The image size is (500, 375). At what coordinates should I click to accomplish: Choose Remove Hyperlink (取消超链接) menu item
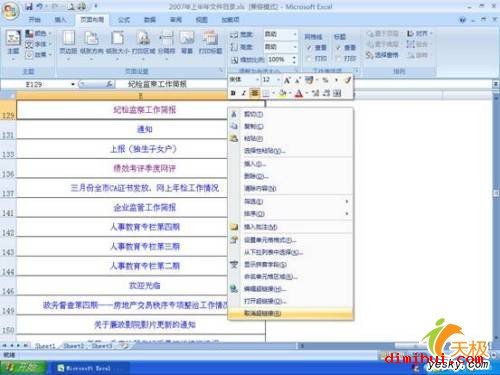(x=290, y=313)
